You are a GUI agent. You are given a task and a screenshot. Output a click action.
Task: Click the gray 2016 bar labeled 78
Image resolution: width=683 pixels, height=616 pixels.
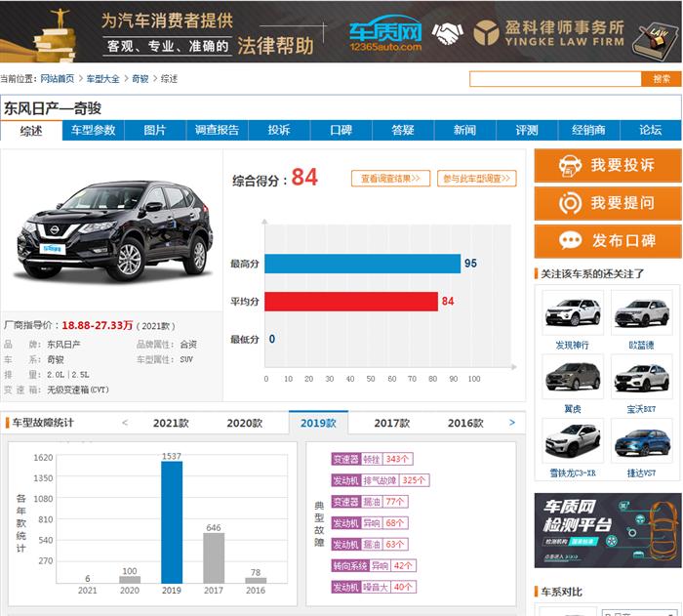[x=256, y=580]
